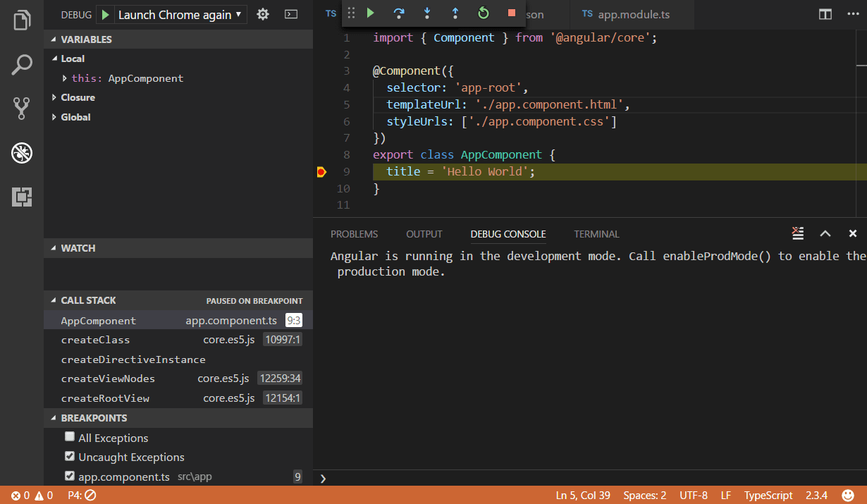This screenshot has width=867, height=504.
Task: Click the Continue debugging play button
Action: click(x=371, y=13)
